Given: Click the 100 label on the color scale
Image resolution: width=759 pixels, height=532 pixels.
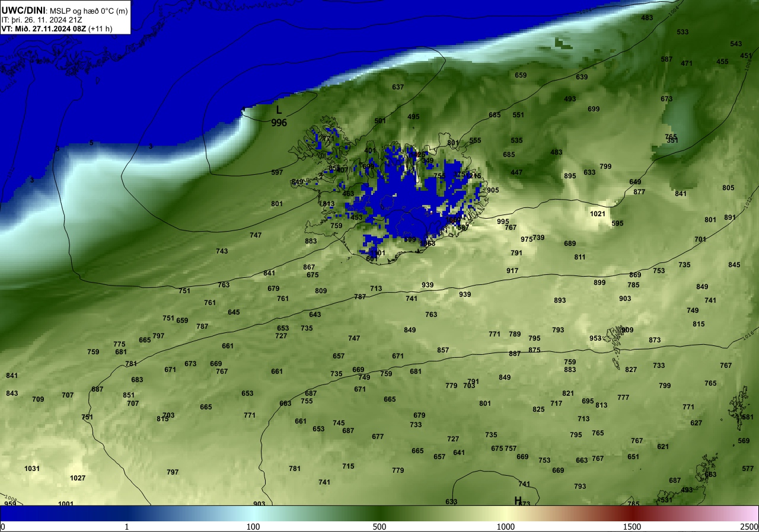Looking at the screenshot, I should point(253,527).
